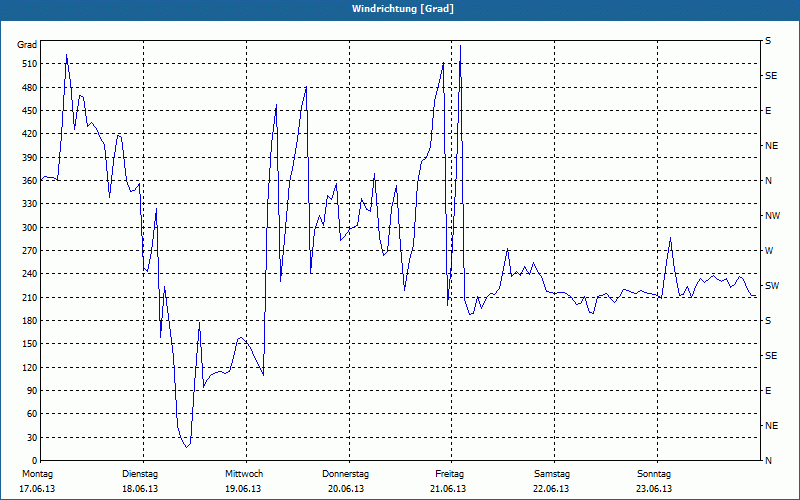Click the 480 value on left axis
This screenshot has height=500, width=800.
[x=30, y=88]
